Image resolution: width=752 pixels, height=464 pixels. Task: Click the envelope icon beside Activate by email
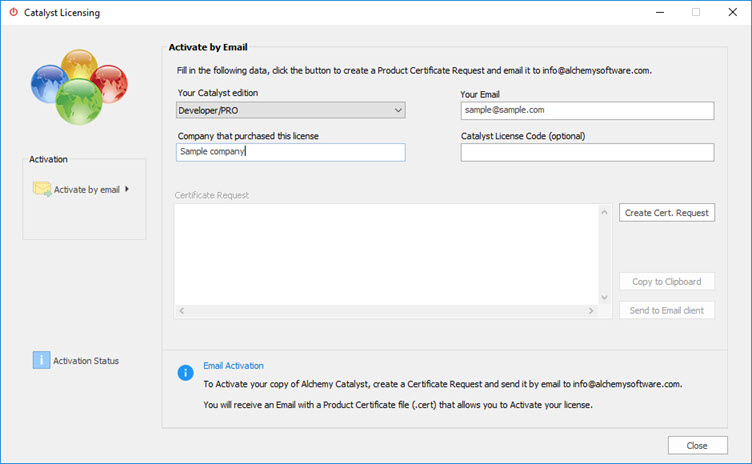coord(41,188)
